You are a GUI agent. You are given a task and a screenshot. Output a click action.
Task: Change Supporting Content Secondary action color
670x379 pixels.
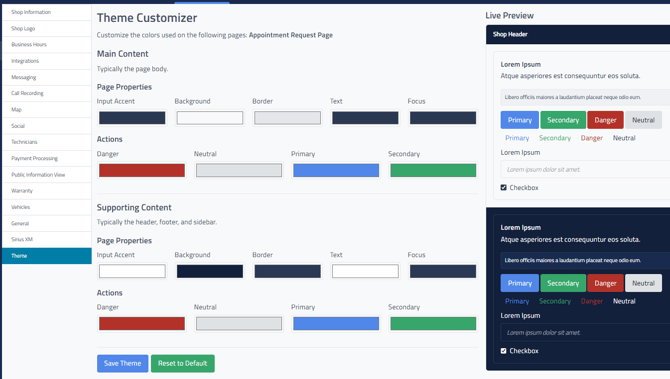coord(433,323)
